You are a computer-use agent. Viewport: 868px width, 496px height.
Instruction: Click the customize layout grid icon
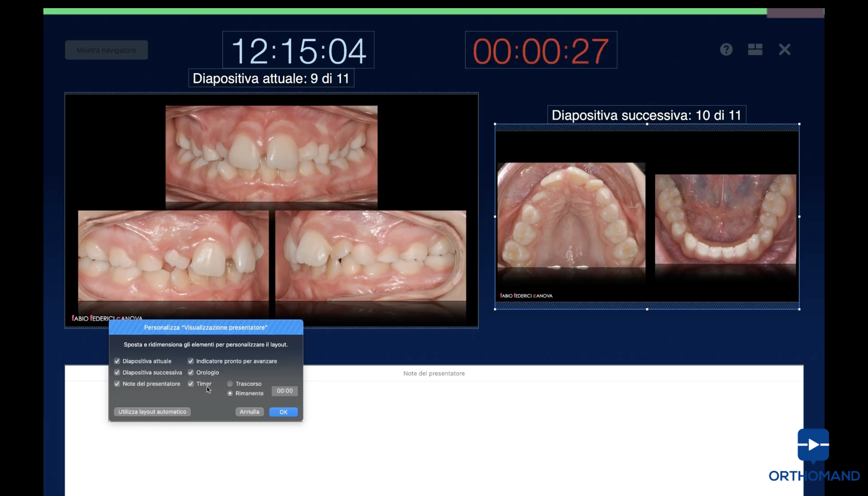755,50
